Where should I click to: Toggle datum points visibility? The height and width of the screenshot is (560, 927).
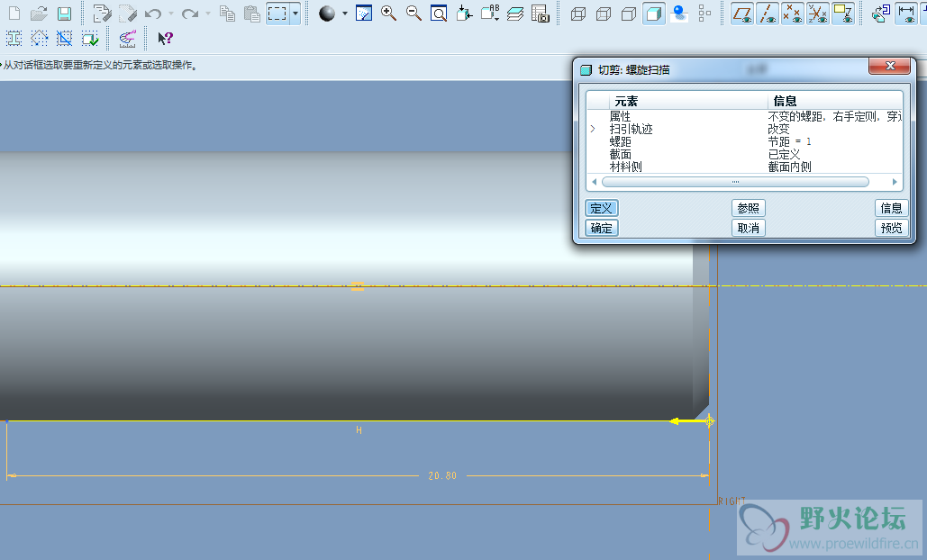click(x=792, y=13)
